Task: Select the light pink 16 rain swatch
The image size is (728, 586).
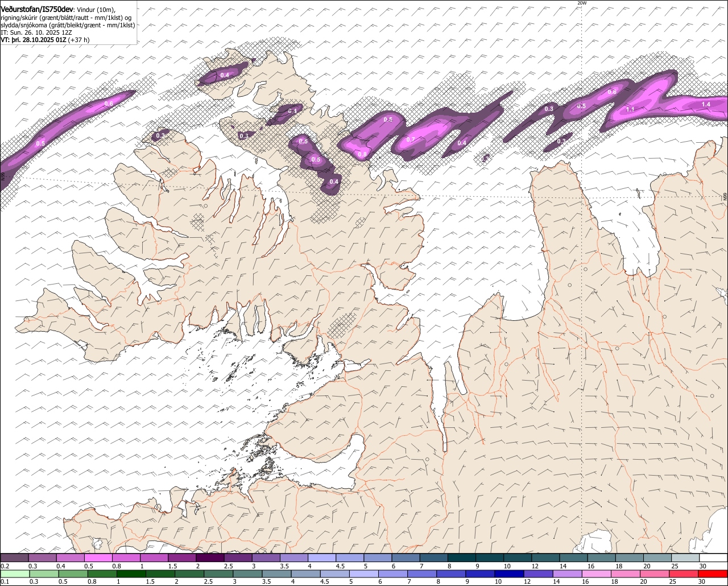Action: point(596,573)
